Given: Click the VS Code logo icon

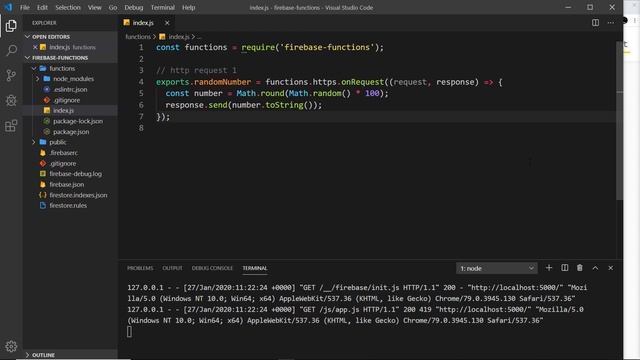Looking at the screenshot, I should [8, 7].
